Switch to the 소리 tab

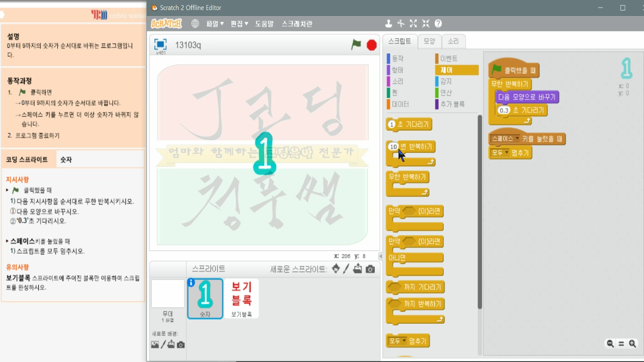453,41
